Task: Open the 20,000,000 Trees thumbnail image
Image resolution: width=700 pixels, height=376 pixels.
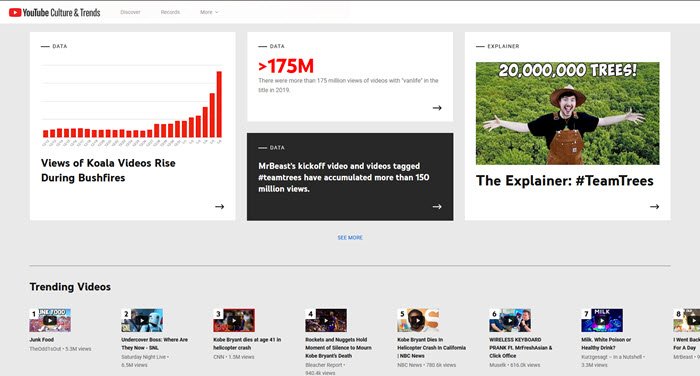Action: tap(567, 113)
